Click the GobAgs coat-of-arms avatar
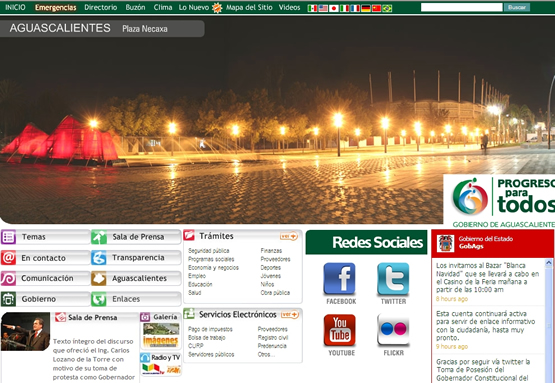 [445, 243]
